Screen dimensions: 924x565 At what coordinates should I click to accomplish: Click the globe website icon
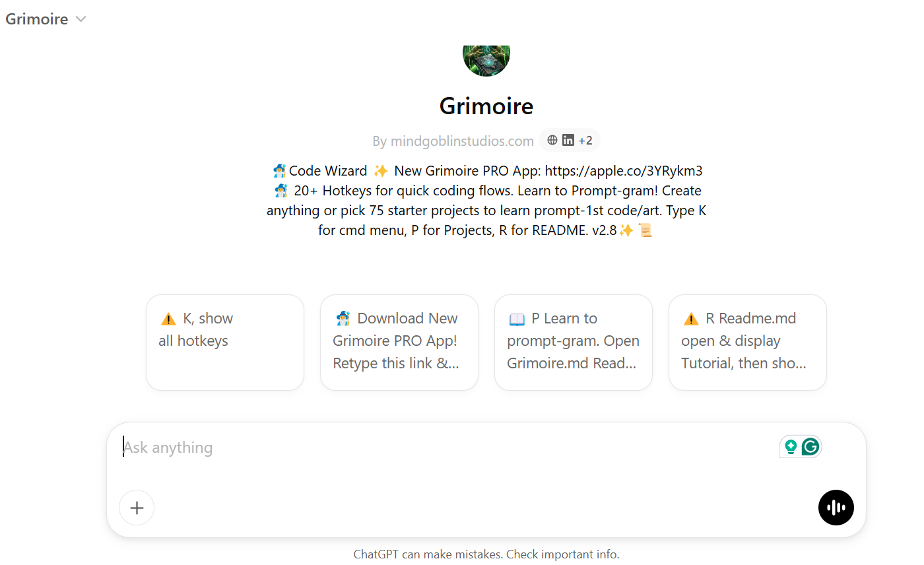pyautogui.click(x=552, y=140)
